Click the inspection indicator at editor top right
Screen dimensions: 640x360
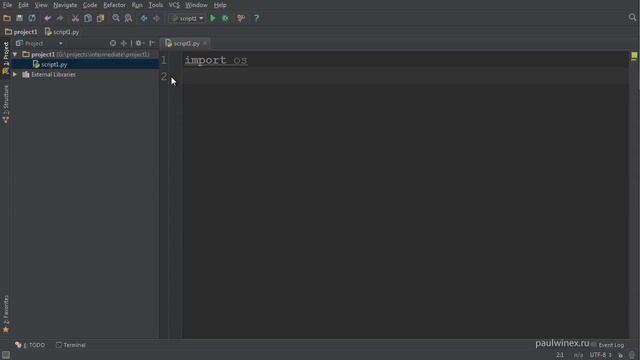[634, 55]
